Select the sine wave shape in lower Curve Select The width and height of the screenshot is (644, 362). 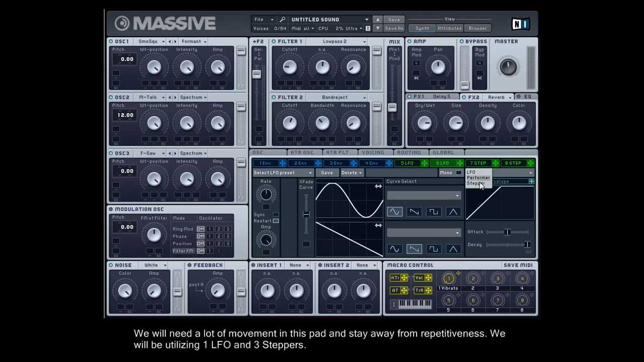pyautogui.click(x=394, y=249)
